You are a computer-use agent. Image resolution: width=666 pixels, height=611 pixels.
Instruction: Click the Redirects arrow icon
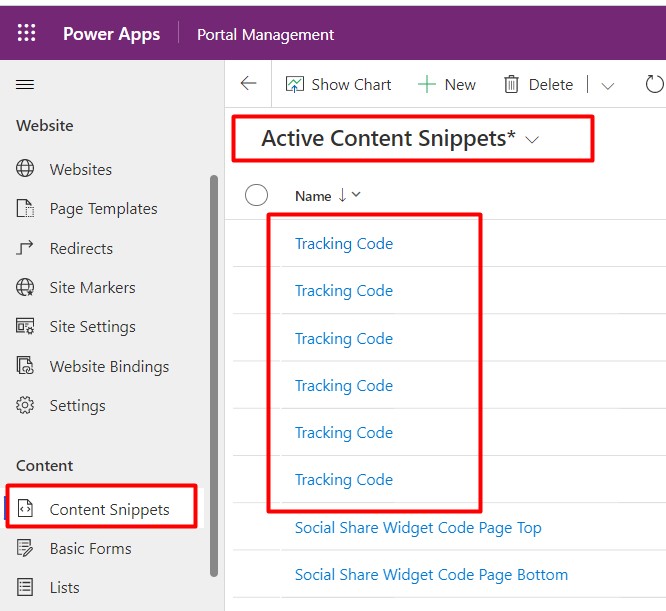[x=25, y=248]
